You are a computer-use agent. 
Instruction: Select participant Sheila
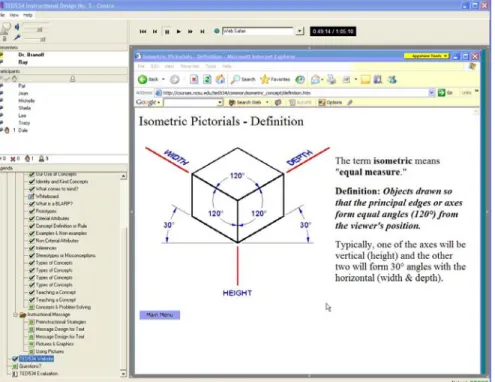(25, 108)
